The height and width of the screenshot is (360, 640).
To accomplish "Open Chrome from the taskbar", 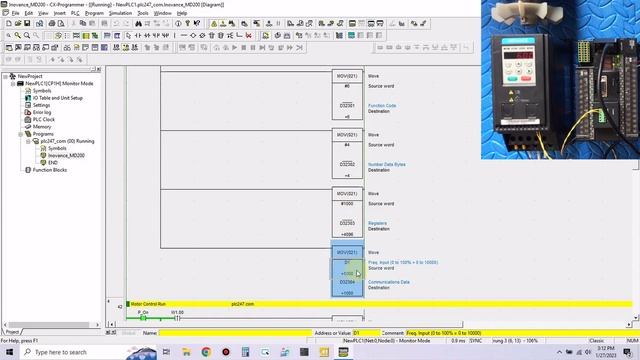I will [x=206, y=352].
